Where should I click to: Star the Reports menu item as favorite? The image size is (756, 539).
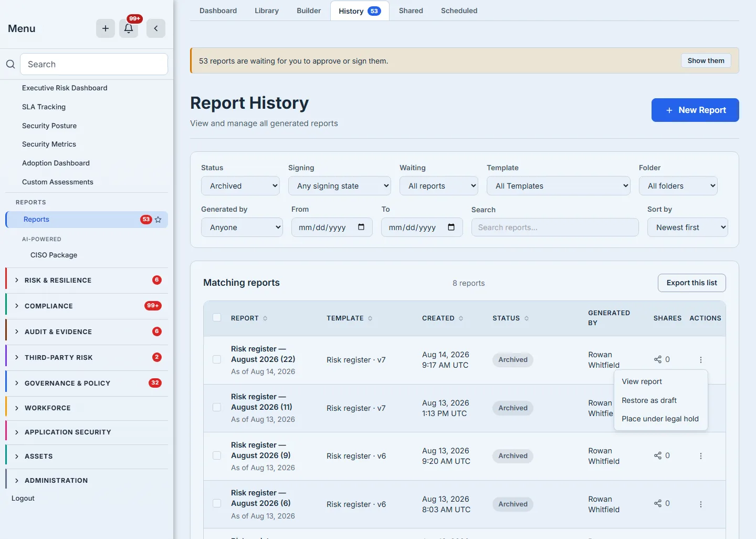click(x=158, y=220)
